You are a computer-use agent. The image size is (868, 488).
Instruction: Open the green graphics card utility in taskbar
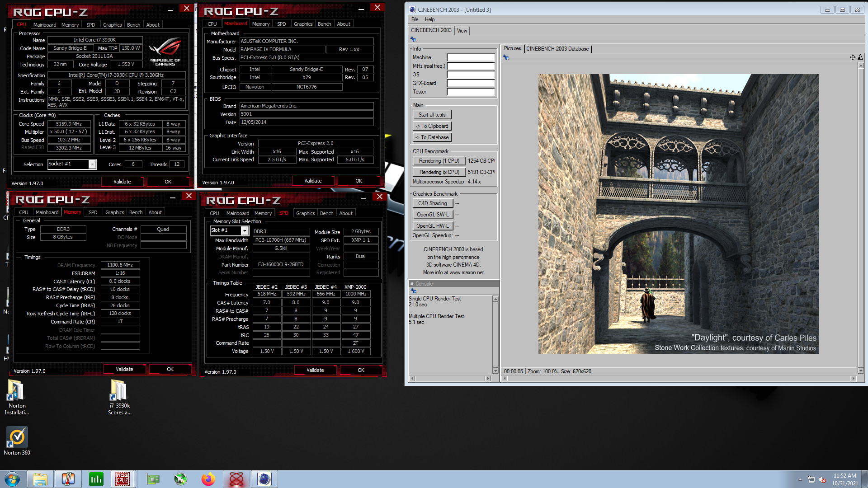coord(153,479)
